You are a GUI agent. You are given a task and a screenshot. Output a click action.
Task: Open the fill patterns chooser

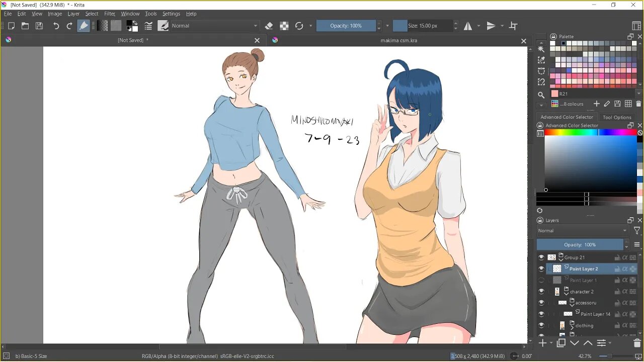pos(116,26)
